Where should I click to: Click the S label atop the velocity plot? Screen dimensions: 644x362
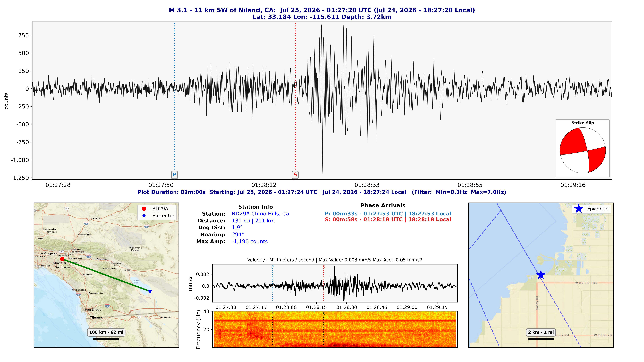tap(323, 267)
